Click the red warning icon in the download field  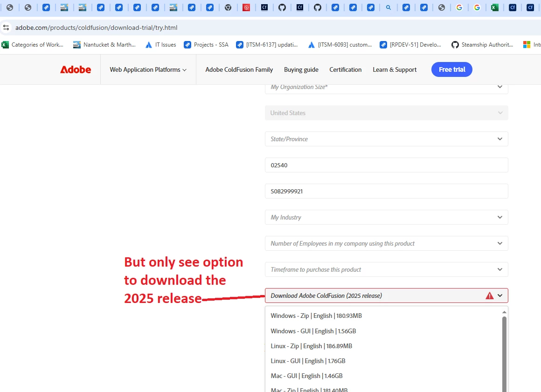coord(489,296)
